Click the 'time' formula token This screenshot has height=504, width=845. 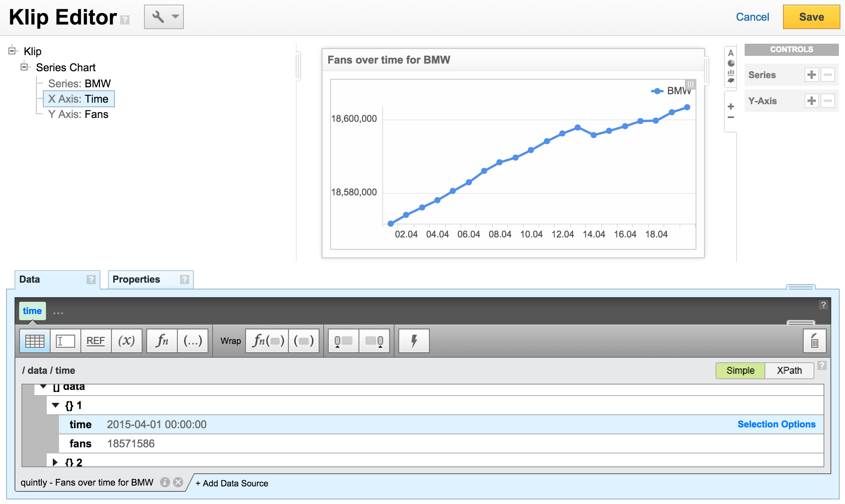(x=33, y=311)
